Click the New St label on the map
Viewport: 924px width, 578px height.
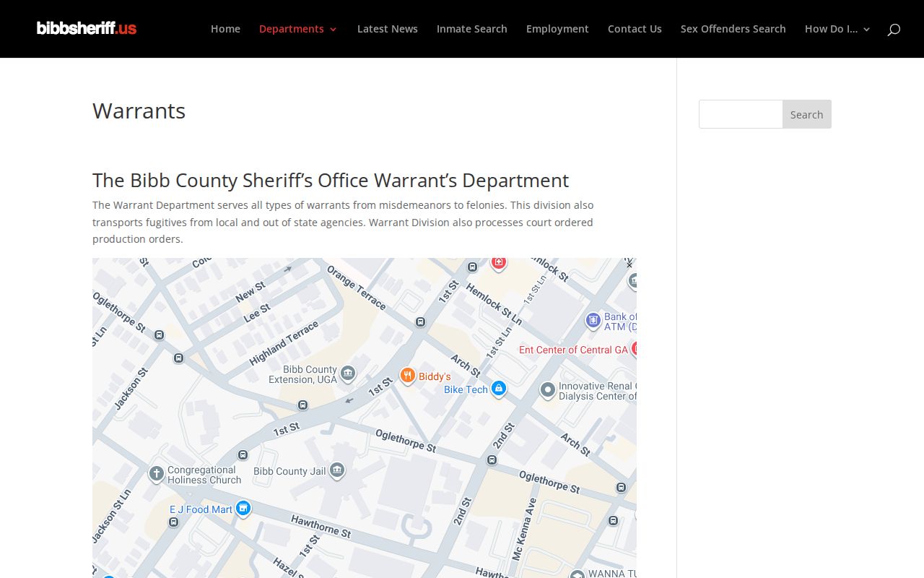coord(250,293)
